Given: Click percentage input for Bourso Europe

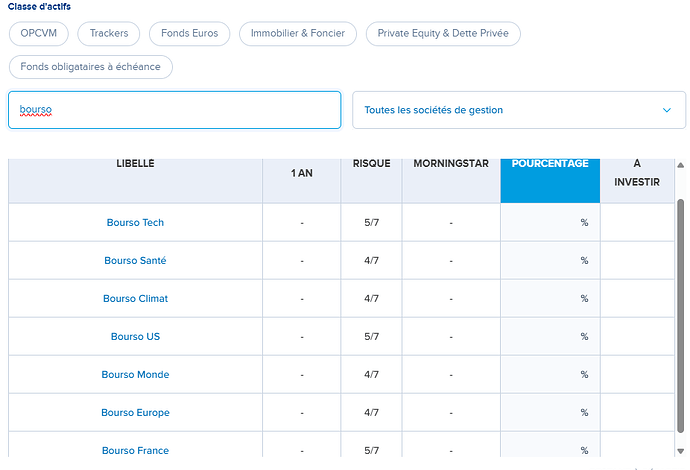Looking at the screenshot, I should pyautogui.click(x=550, y=412).
